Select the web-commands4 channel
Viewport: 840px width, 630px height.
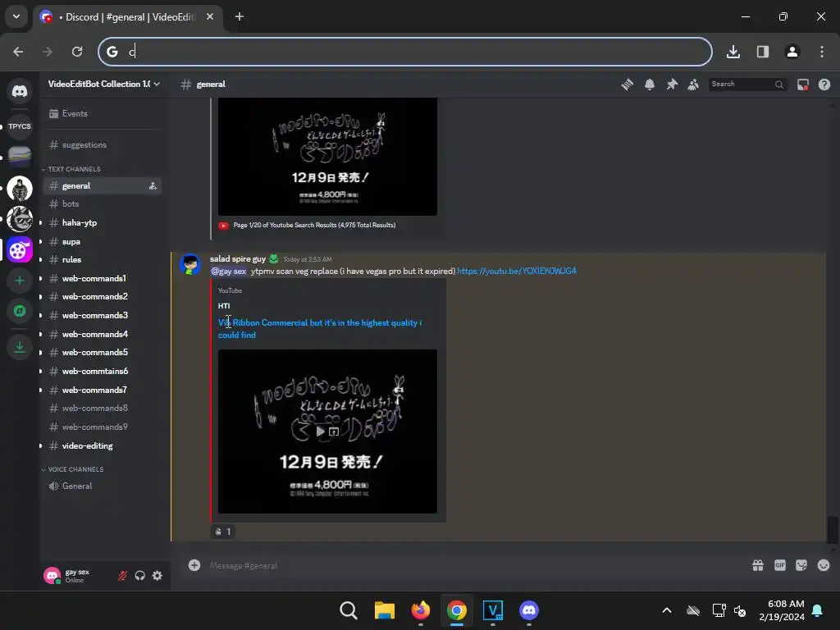(103, 334)
